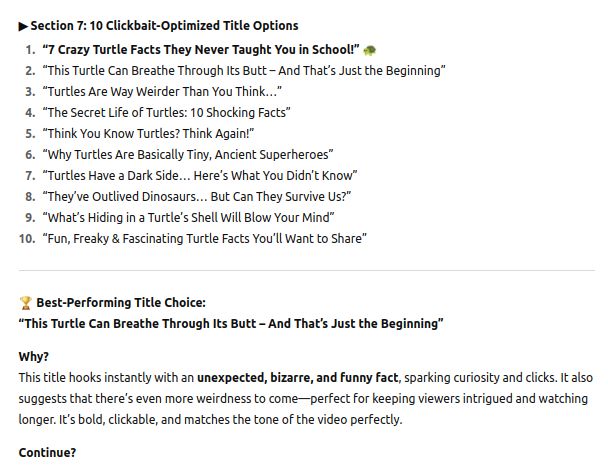Click the bold "Why?" heading

pyautogui.click(x=34, y=357)
